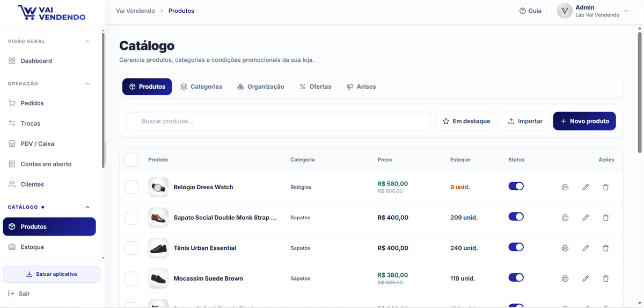Switch to the Organização tab
This screenshot has width=644, height=308.
[x=261, y=87]
